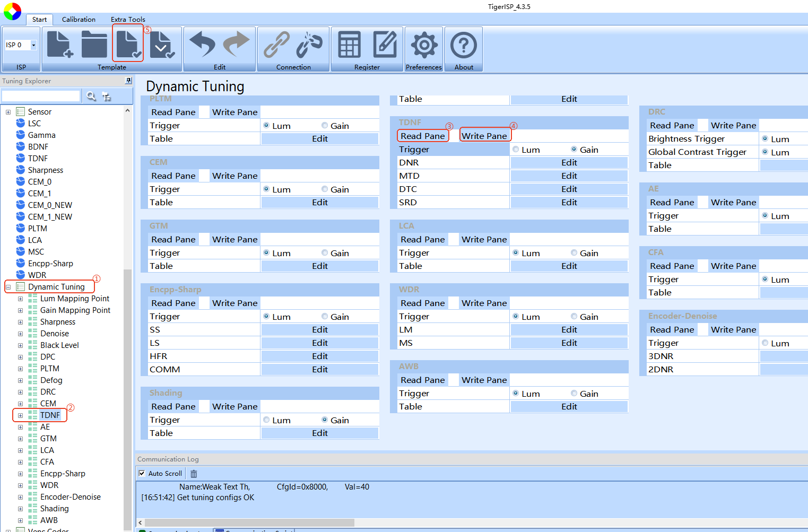The image size is (808, 532).
Task: Click the broken chain Disconnect icon
Action: coord(309,44)
